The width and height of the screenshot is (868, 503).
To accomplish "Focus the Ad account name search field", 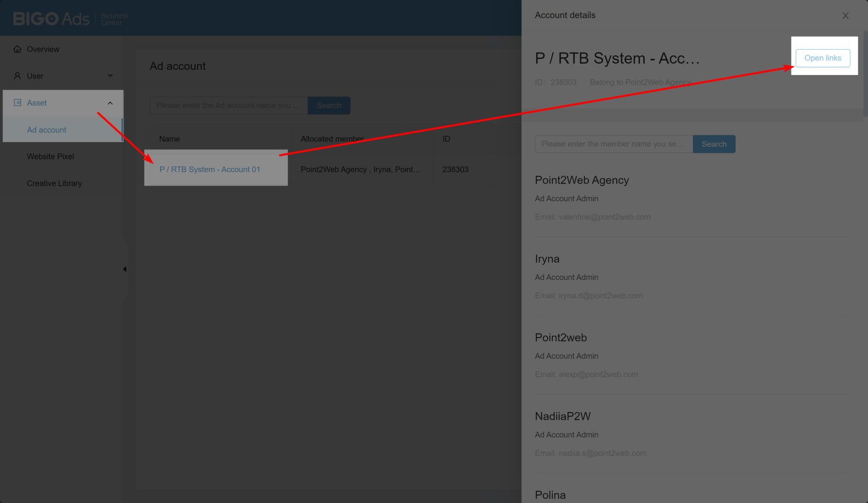I will click(x=229, y=105).
